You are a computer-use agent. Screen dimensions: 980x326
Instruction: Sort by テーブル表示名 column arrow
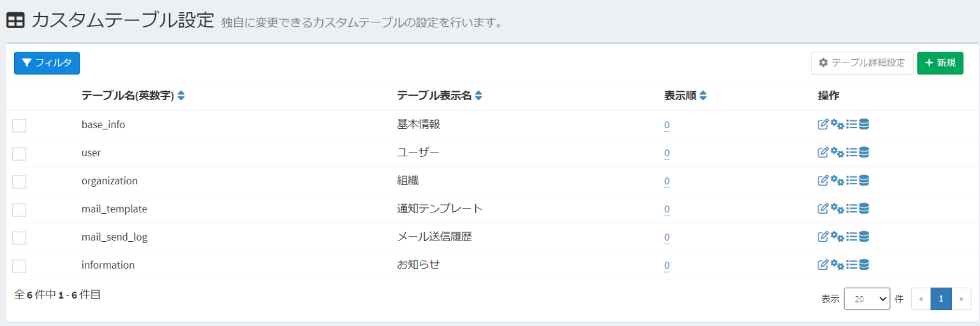pyautogui.click(x=479, y=96)
